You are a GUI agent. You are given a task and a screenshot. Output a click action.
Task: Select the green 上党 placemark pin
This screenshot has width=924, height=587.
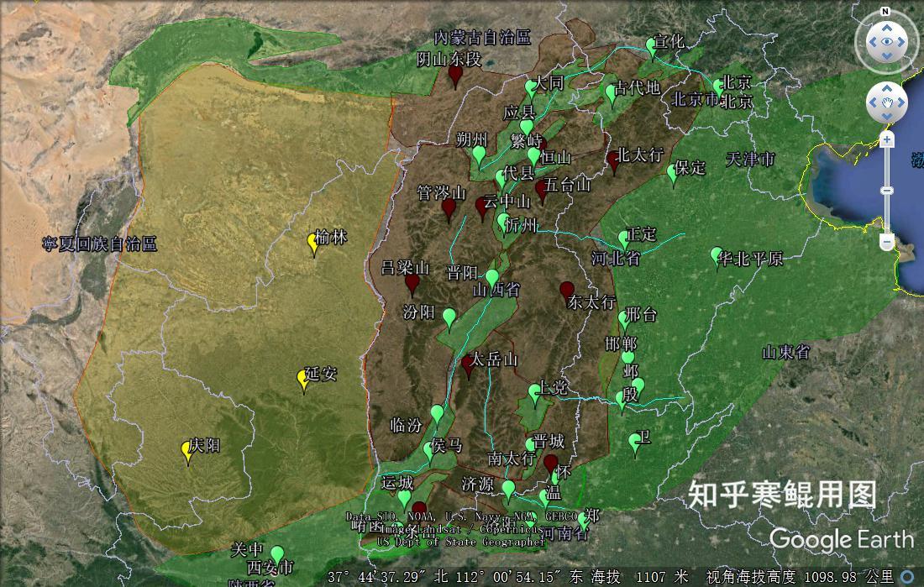click(x=534, y=392)
